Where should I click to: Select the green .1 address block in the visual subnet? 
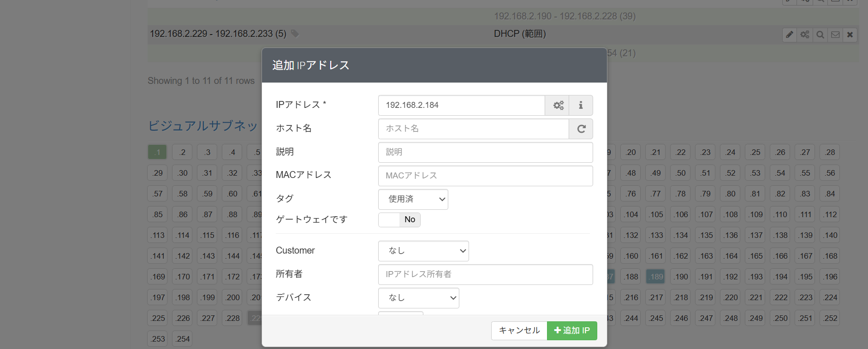pos(157,152)
